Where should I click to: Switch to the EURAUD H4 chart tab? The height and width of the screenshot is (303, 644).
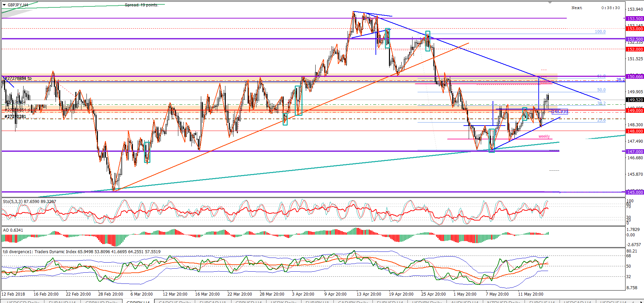point(62,302)
